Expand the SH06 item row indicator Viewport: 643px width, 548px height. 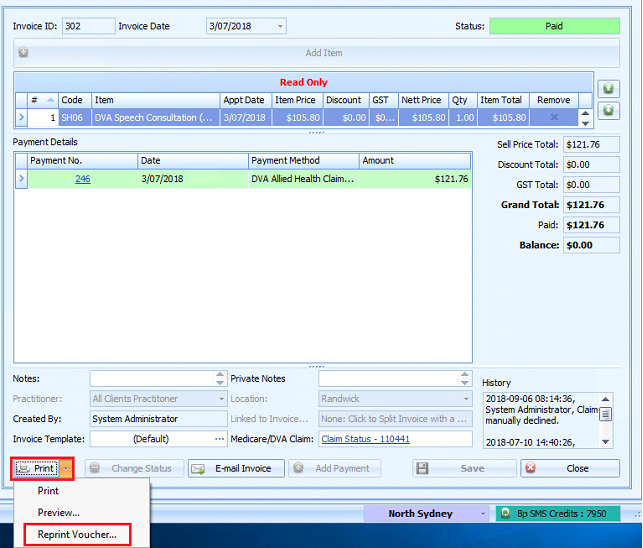coord(21,117)
